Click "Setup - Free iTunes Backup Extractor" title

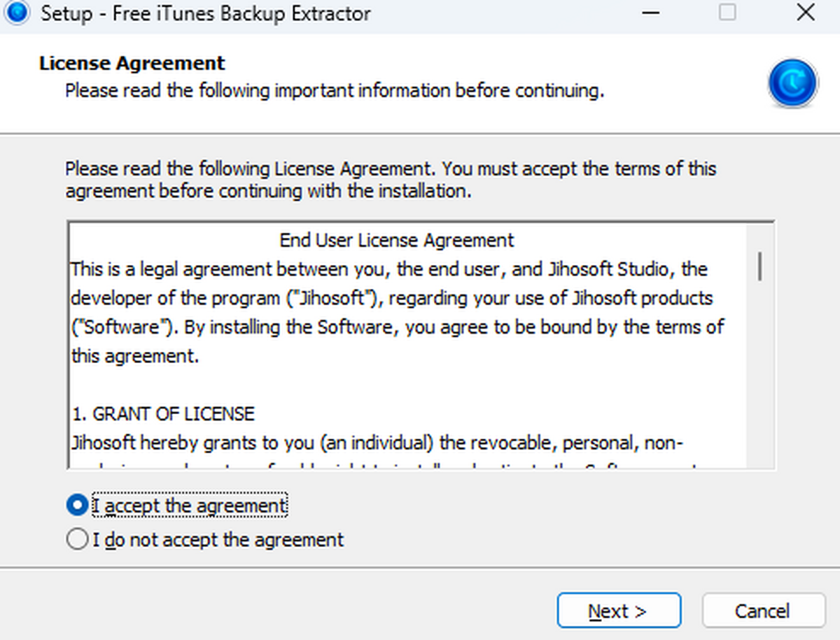pos(205,13)
